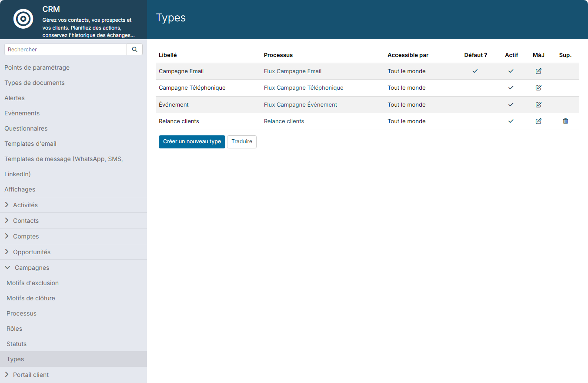Select Motifs d'exclusion under Campagnes

pyautogui.click(x=33, y=283)
